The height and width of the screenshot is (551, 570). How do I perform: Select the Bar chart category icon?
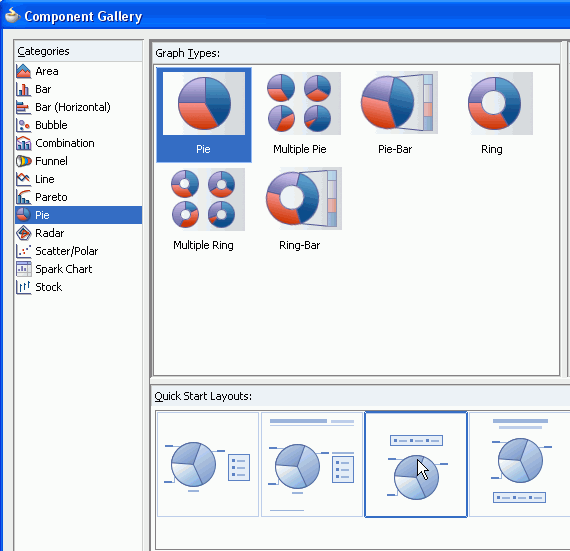click(x=24, y=89)
